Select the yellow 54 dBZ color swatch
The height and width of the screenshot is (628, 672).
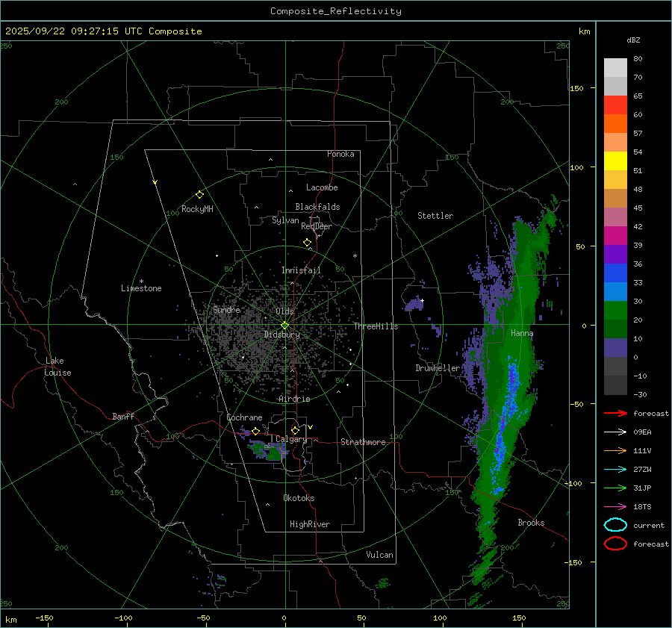(615, 161)
